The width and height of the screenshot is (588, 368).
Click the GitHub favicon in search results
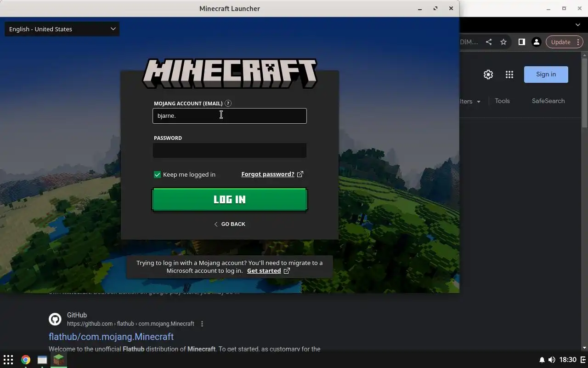[x=55, y=319]
